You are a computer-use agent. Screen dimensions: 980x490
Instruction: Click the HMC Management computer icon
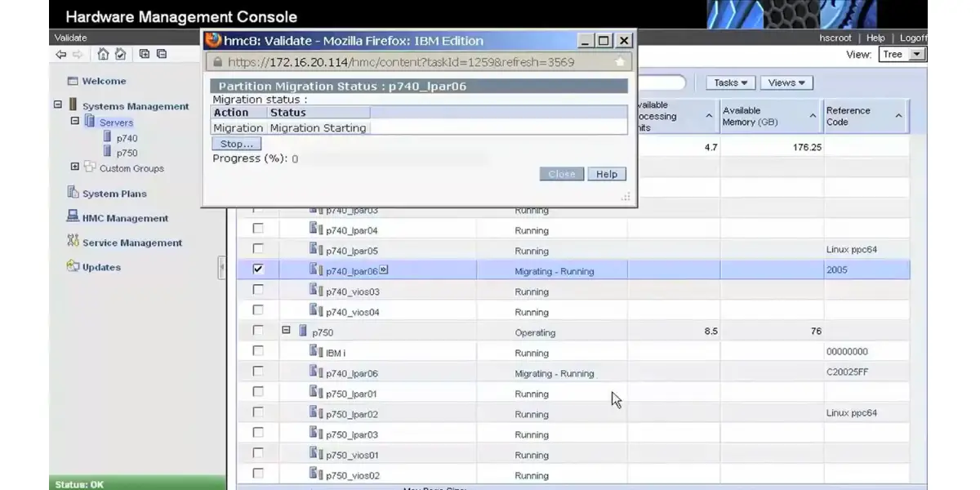(73, 217)
